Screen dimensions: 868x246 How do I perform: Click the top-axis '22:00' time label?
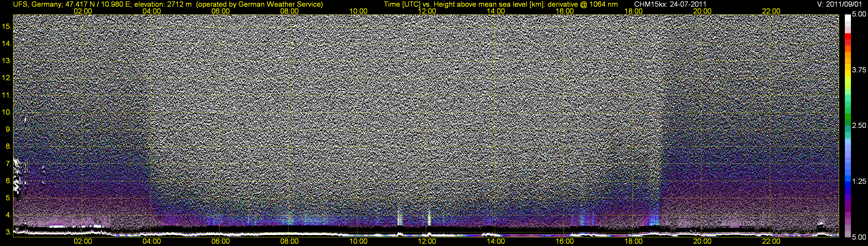[x=771, y=11]
